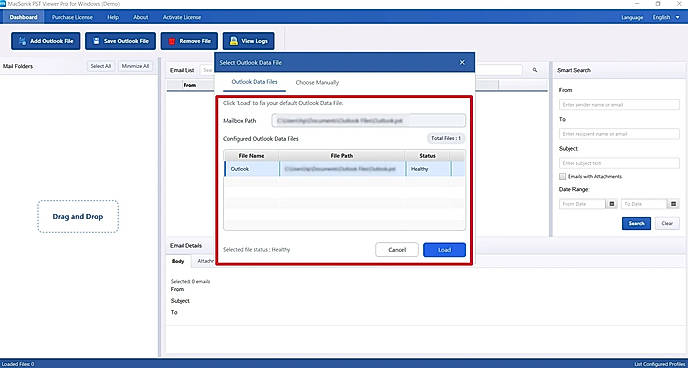
Task: Switch to Choose Manually tab
Action: pos(317,82)
